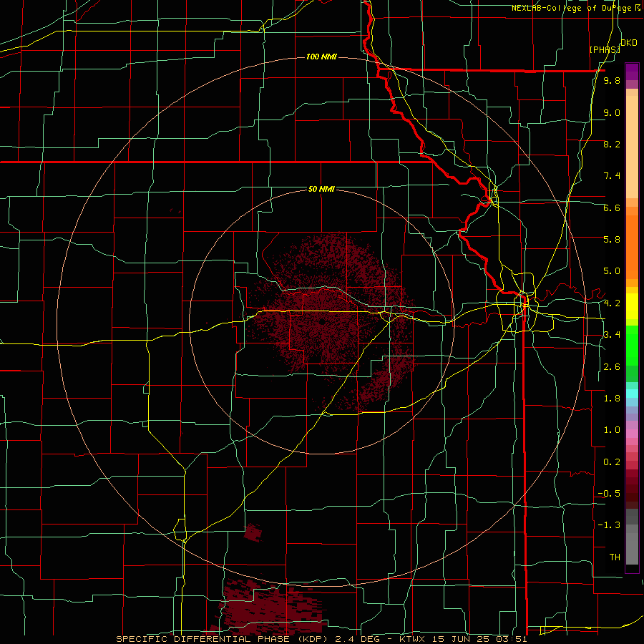The width and height of the screenshot is (644, 644).
Task: Click the 7.4 scale value
Action: tap(612, 176)
